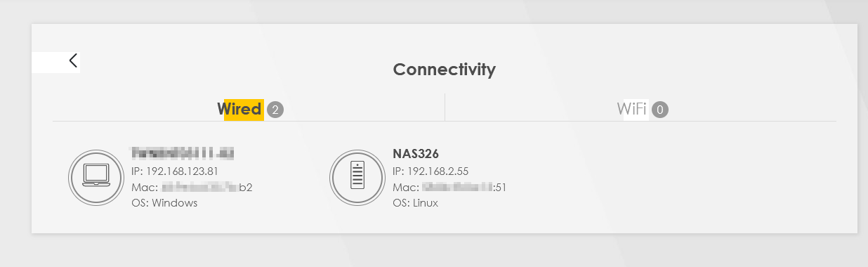This screenshot has height=267, width=868.
Task: Click the divider between Wired and WiFi tabs
Action: click(x=445, y=108)
